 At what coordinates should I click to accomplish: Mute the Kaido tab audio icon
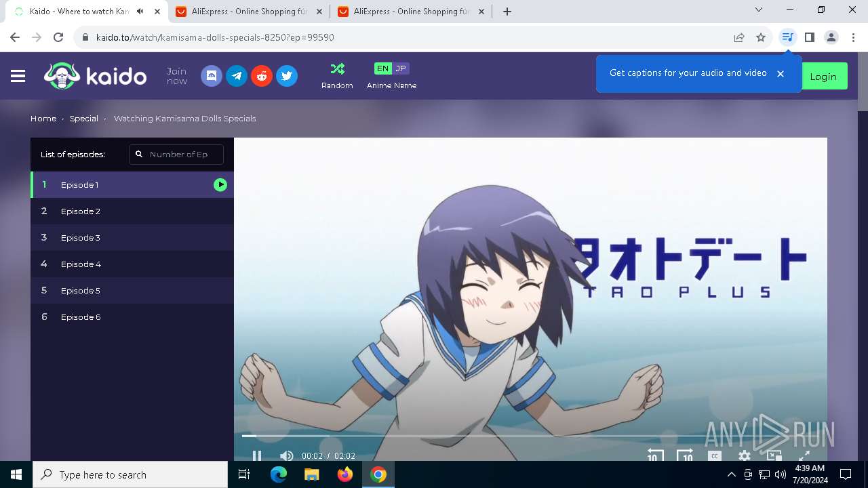(140, 12)
